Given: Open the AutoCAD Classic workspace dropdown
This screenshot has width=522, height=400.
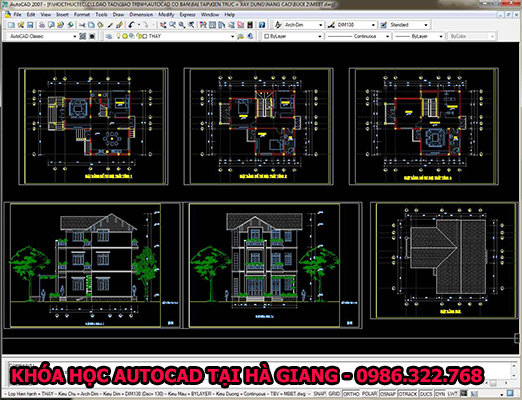Looking at the screenshot, I should [x=42, y=36].
